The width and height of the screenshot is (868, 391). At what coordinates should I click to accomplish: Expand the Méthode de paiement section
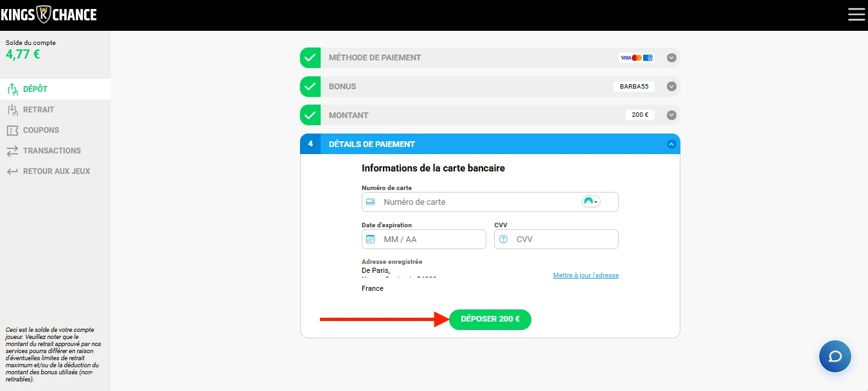[671, 58]
